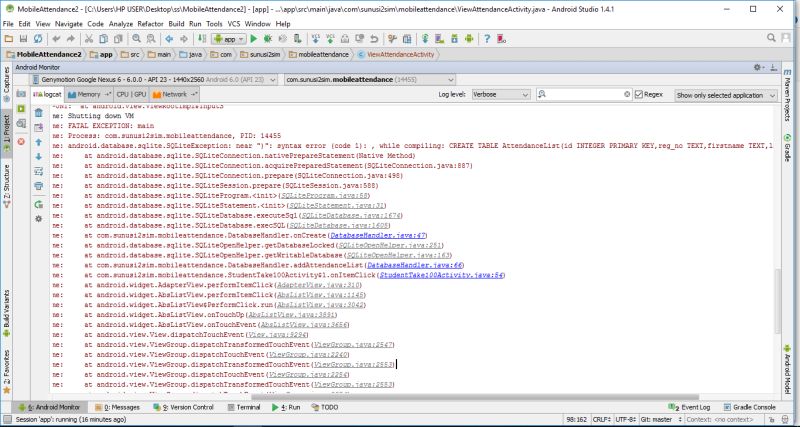Click the horizontal scrollbar under the logcat

coord(474,396)
